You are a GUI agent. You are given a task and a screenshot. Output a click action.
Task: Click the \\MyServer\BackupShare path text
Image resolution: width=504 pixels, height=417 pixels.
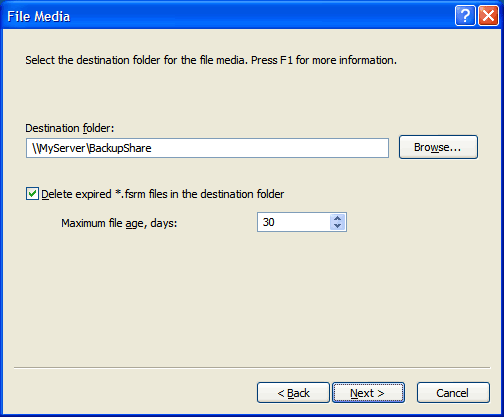coord(92,148)
